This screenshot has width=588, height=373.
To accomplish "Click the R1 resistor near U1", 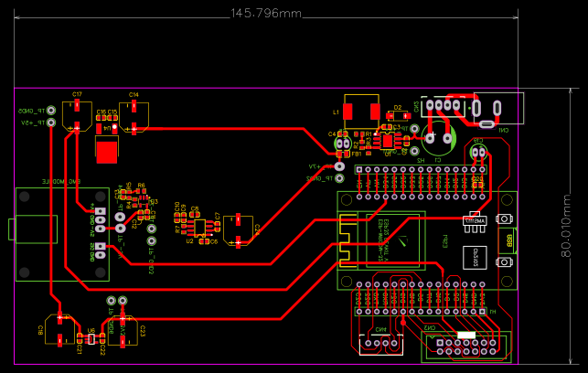I will [x=358, y=133].
